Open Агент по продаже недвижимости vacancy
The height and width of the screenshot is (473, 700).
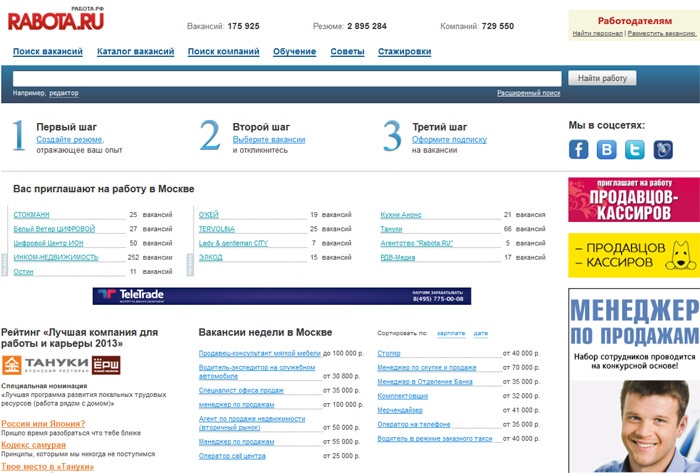coord(252,423)
